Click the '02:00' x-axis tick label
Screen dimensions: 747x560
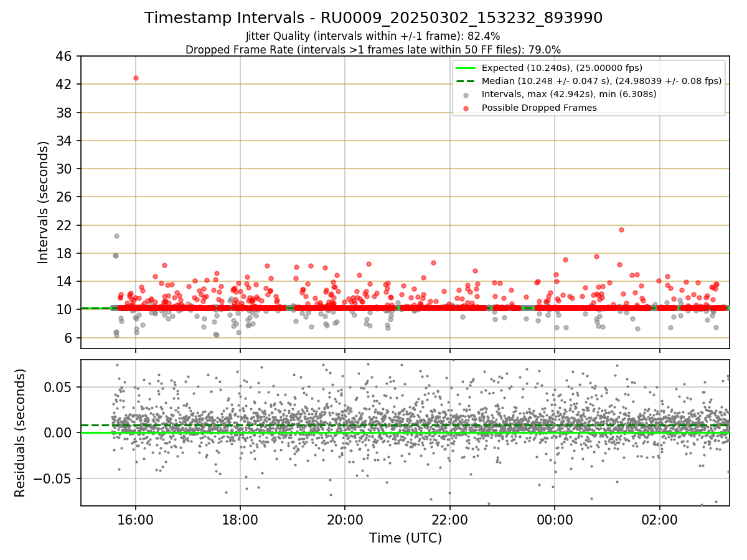[x=659, y=520]
